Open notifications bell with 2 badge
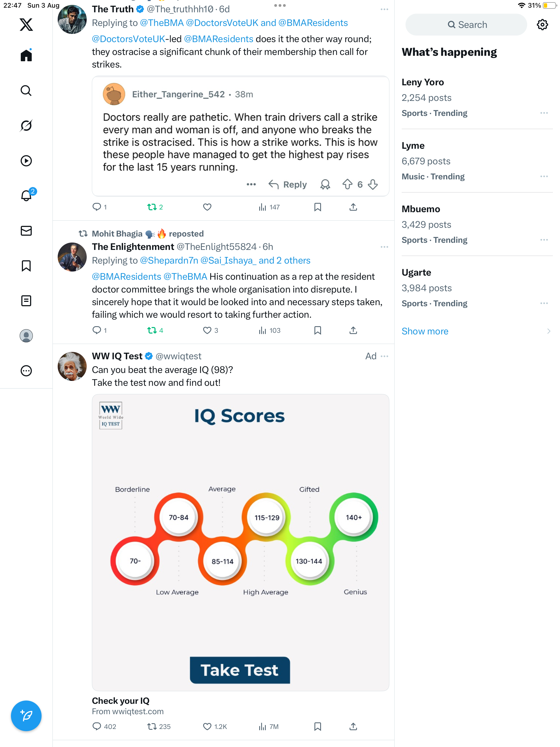 point(26,195)
